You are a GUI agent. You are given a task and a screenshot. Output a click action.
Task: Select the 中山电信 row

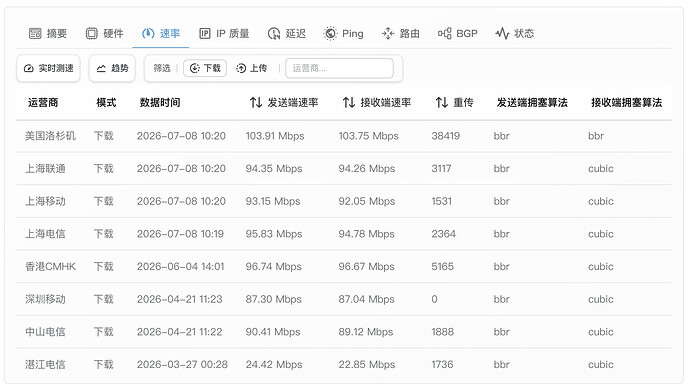(344, 332)
